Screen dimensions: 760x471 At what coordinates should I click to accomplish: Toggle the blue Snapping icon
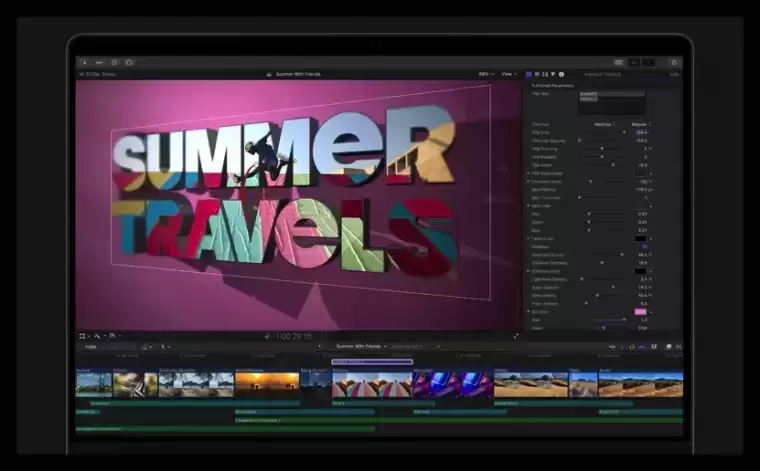642,347
